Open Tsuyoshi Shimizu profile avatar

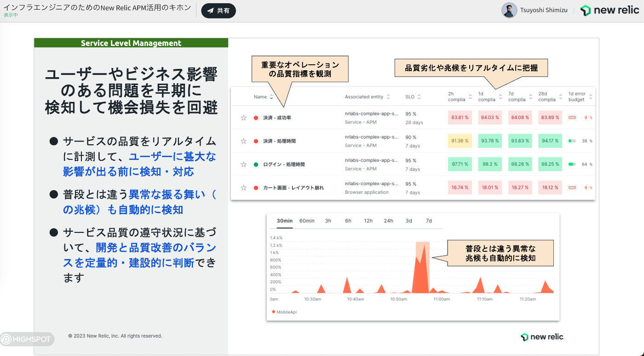click(x=509, y=11)
